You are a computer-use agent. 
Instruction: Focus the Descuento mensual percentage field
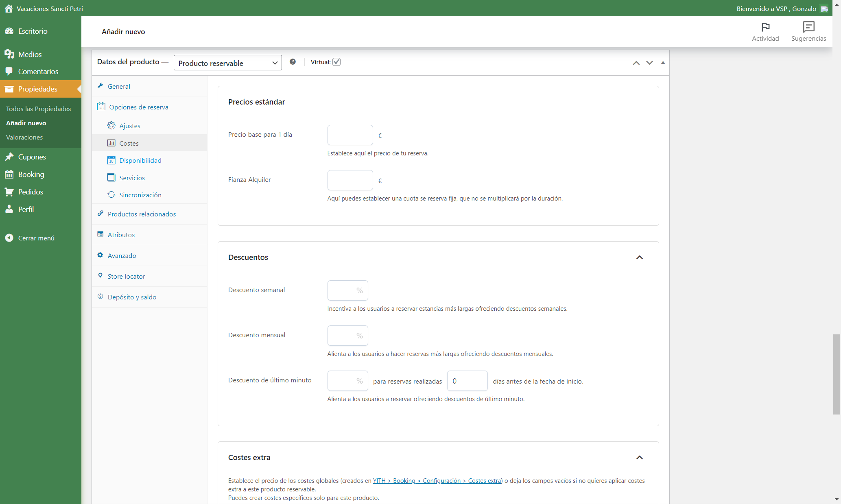point(347,336)
